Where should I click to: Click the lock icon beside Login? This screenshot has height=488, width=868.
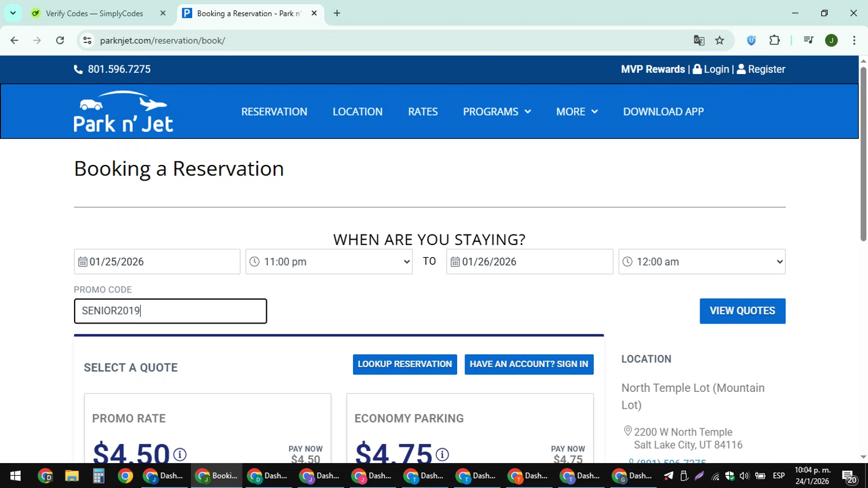pos(697,69)
